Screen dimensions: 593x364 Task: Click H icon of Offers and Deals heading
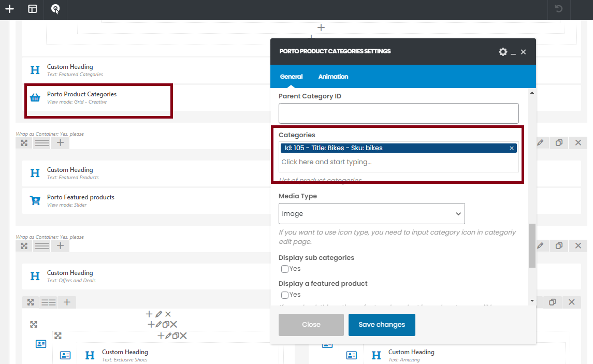(35, 276)
